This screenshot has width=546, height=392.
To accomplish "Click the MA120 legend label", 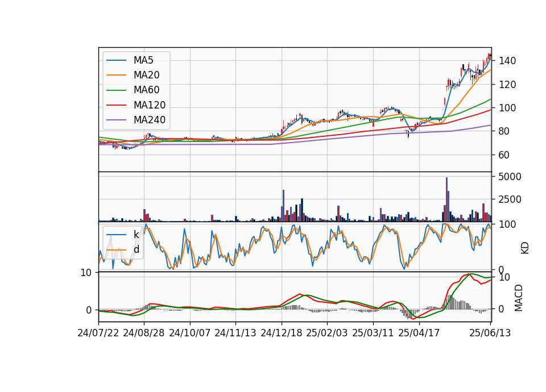I will click(x=150, y=105).
